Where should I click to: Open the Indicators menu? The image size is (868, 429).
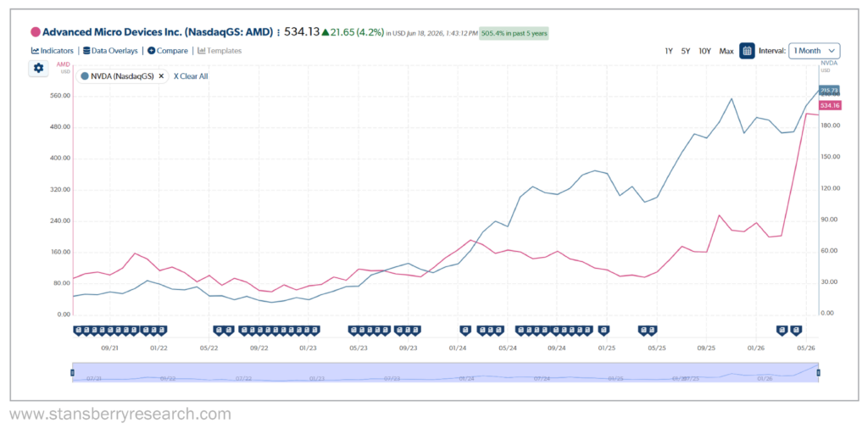point(52,50)
